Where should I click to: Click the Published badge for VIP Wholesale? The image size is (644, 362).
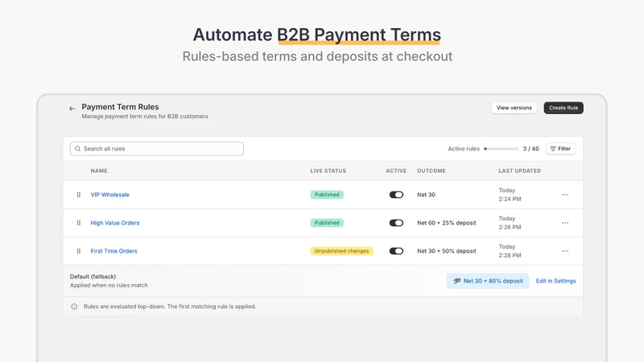coord(327,195)
